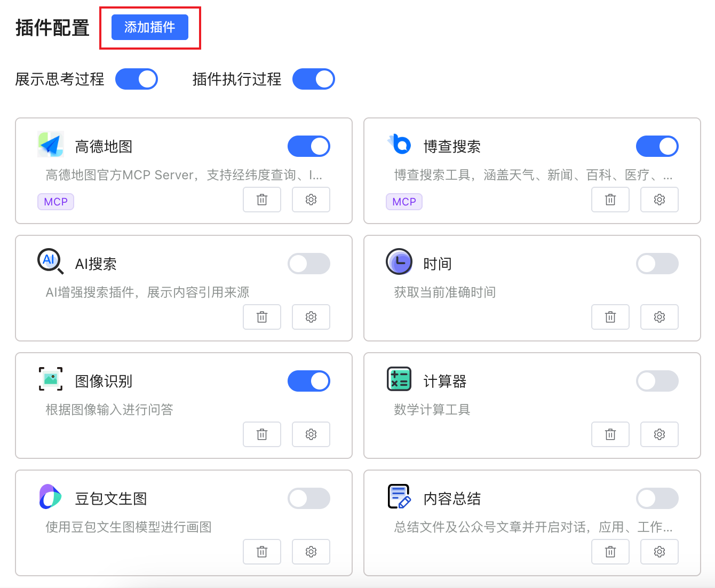
Task: Click the 图像识别 picture-frame logo
Action: [51, 379]
